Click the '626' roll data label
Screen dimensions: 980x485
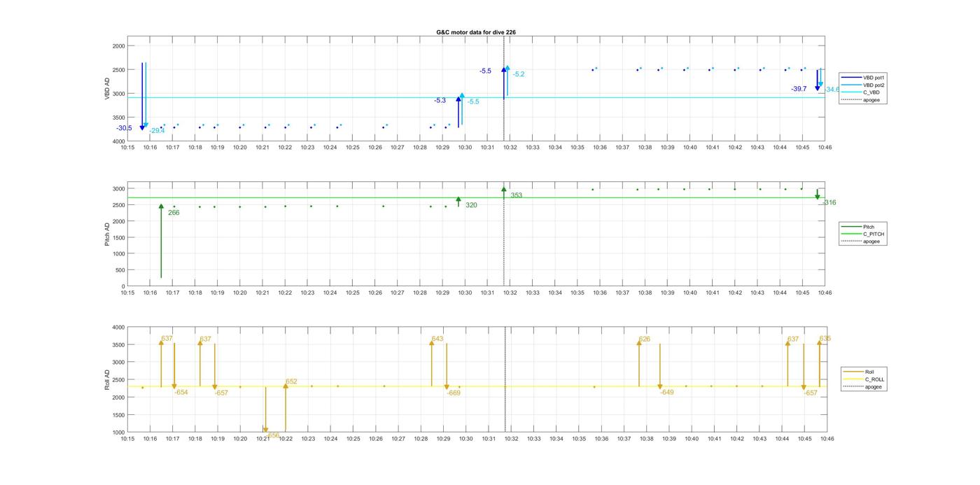pos(645,339)
